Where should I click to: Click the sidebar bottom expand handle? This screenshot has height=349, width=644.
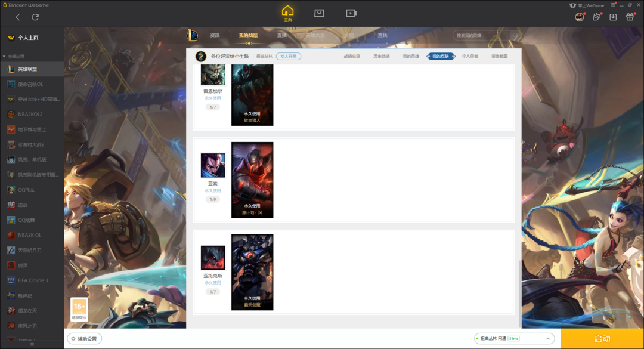tap(32, 344)
